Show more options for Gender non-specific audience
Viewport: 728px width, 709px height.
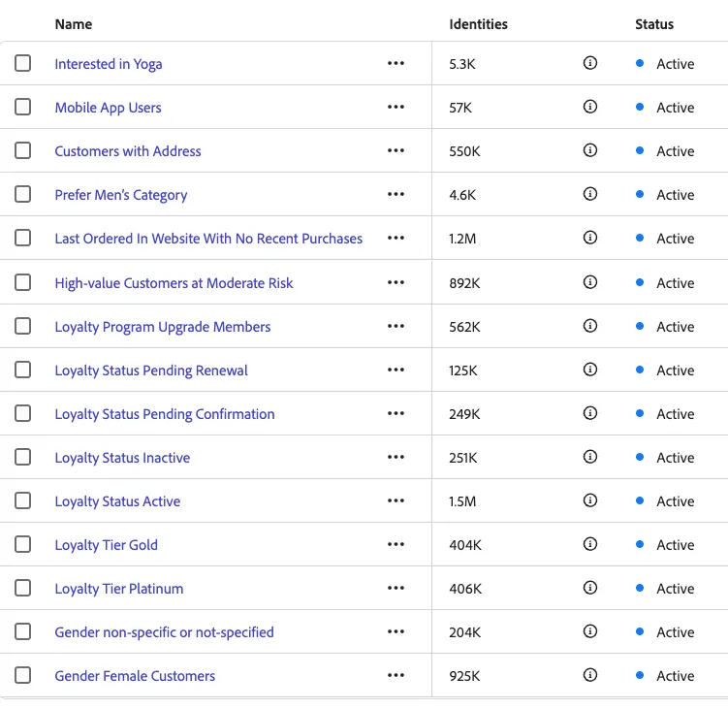tap(396, 631)
